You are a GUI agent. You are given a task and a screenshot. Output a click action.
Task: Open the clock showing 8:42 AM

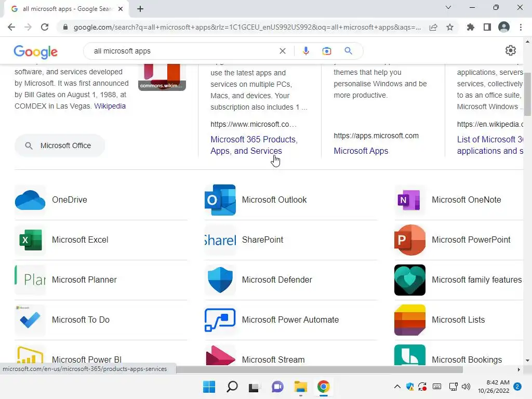(x=494, y=387)
